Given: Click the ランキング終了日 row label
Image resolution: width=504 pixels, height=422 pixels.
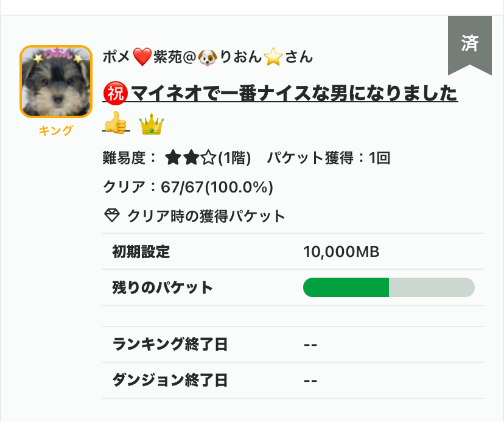Looking at the screenshot, I should click(x=170, y=344).
